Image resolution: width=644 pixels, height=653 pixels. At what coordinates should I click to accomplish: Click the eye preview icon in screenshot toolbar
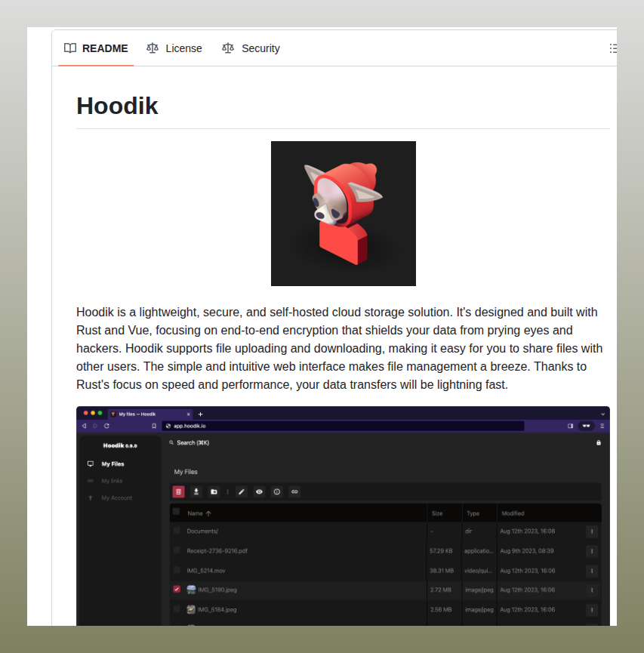[259, 492]
